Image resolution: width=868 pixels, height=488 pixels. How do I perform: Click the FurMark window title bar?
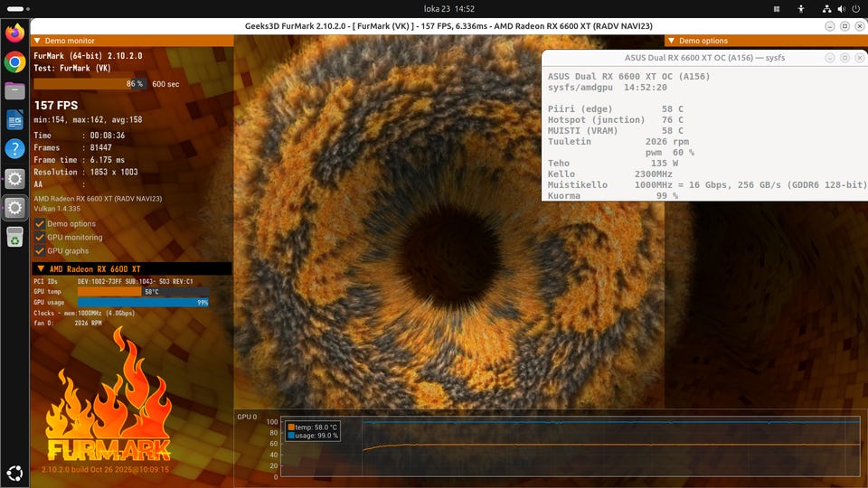click(x=448, y=26)
